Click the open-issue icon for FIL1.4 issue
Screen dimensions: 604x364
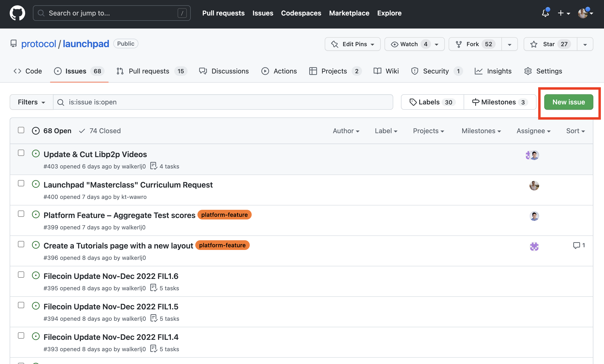pyautogui.click(x=36, y=336)
